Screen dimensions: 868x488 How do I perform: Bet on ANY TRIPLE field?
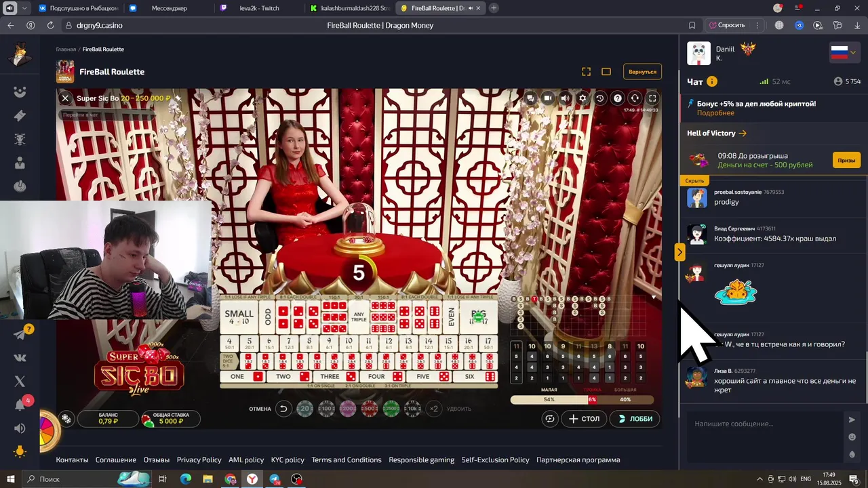pos(359,317)
